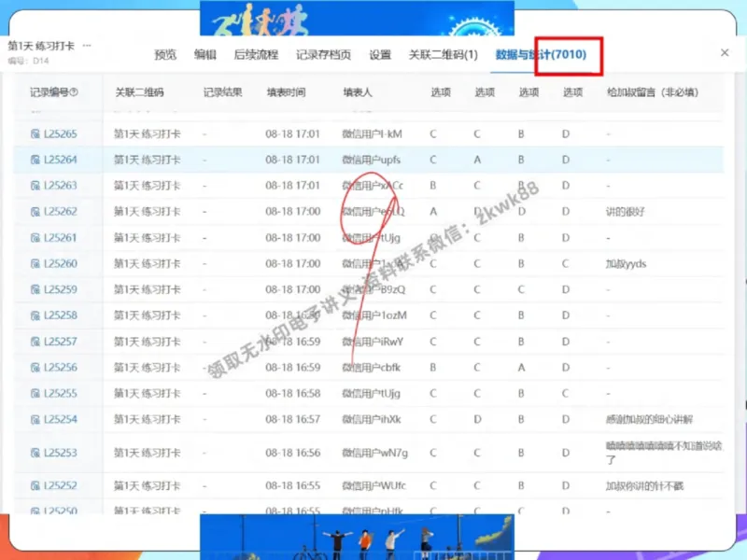
Task: Open record link L25260
Action: (60, 263)
